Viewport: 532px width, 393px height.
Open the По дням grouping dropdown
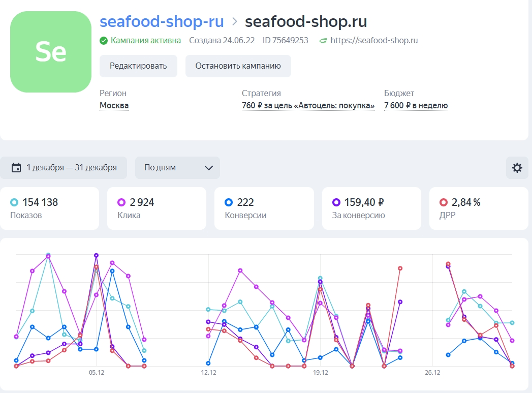[177, 168]
